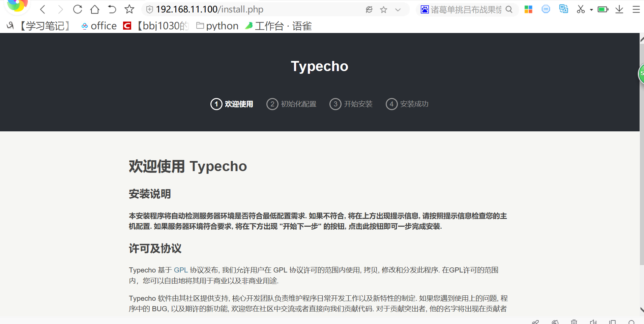Click the green battery icon in the toolbar
The width and height of the screenshot is (644, 324).
603,9
